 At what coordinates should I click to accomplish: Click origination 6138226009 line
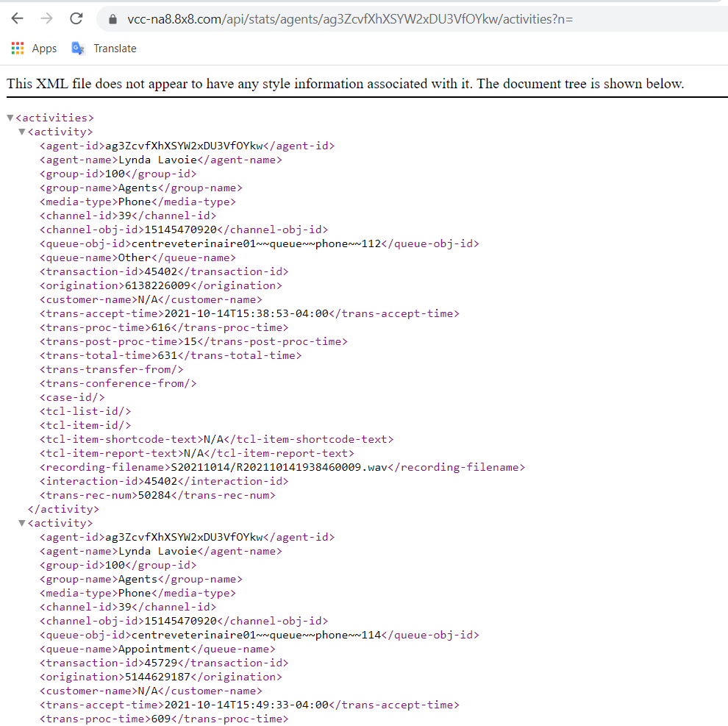(x=160, y=285)
